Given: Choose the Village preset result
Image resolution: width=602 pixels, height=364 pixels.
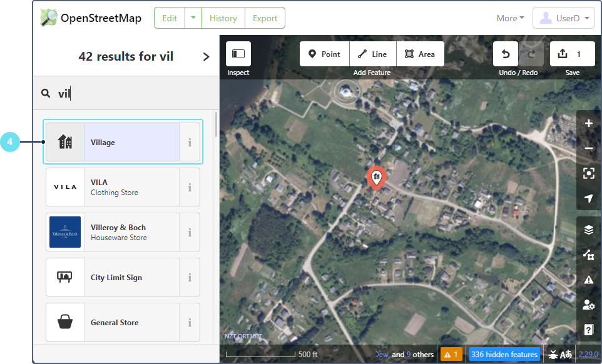Looking at the screenshot, I should [x=123, y=143].
